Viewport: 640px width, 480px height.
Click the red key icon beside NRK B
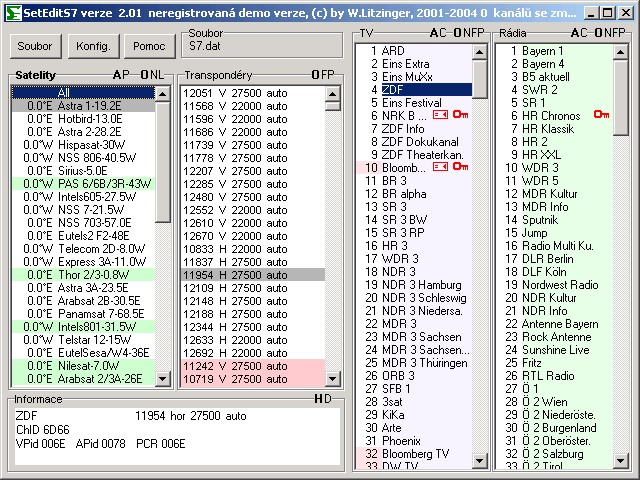460,116
